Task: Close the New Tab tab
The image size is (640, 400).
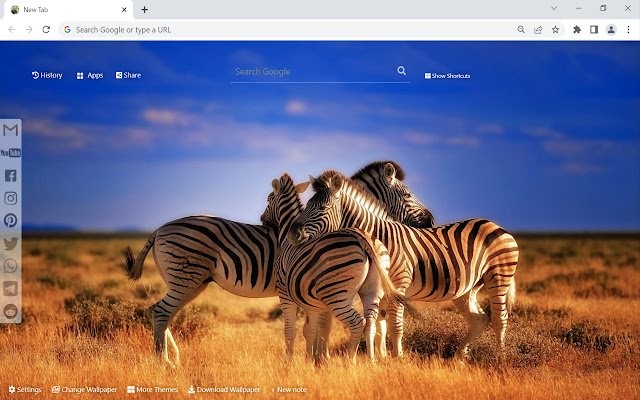Action: click(124, 9)
